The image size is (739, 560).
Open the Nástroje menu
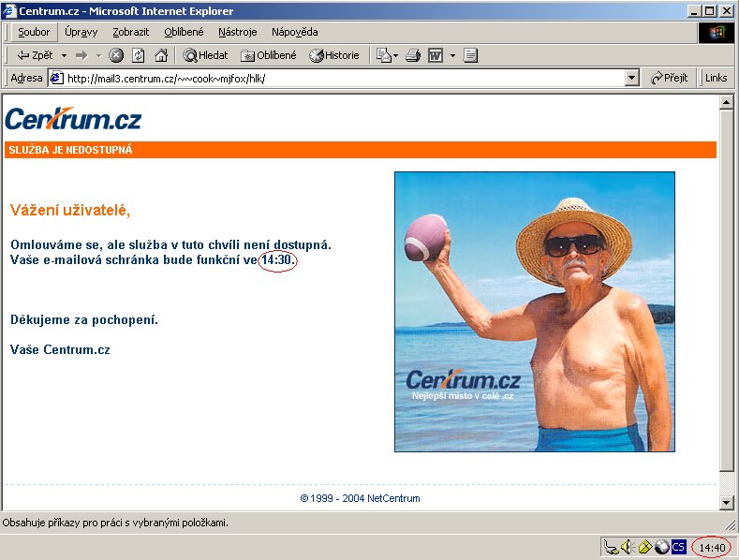(x=237, y=32)
